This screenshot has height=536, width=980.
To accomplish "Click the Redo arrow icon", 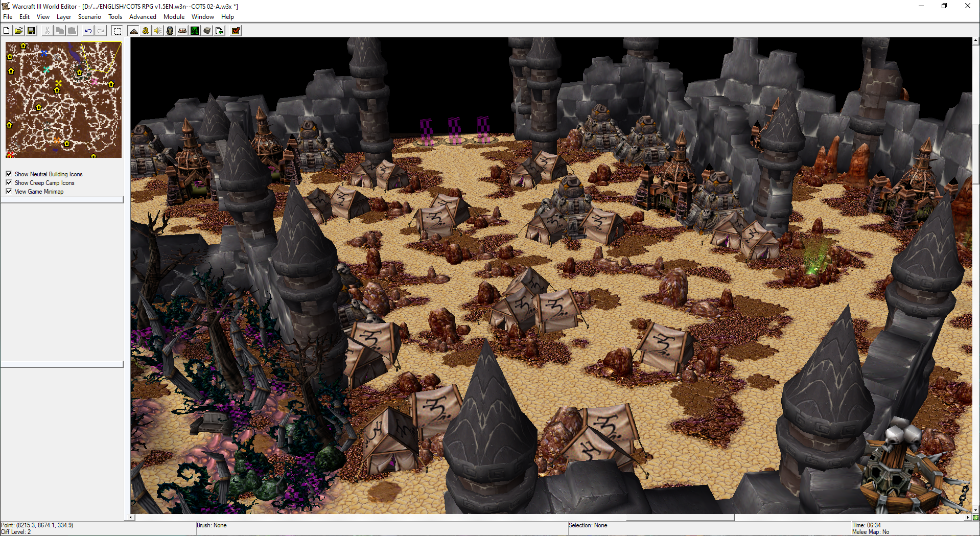I will (x=101, y=31).
